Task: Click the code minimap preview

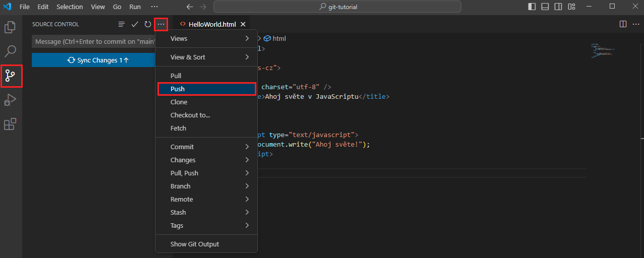Action: click(x=603, y=50)
